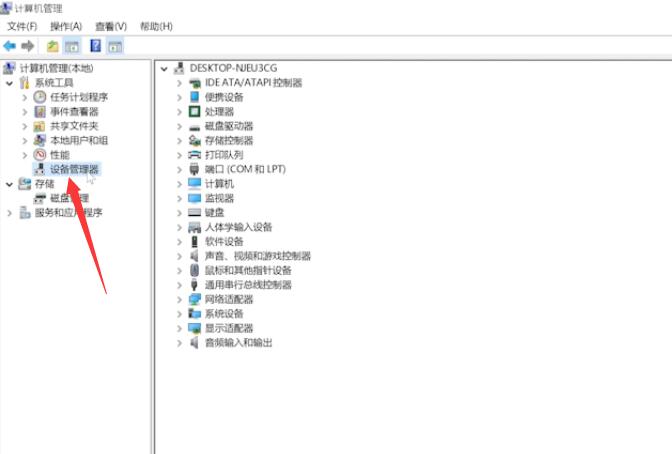672x454 pixels.
Task: Click the 音频输入和输出 speaker icon
Action: [x=195, y=343]
